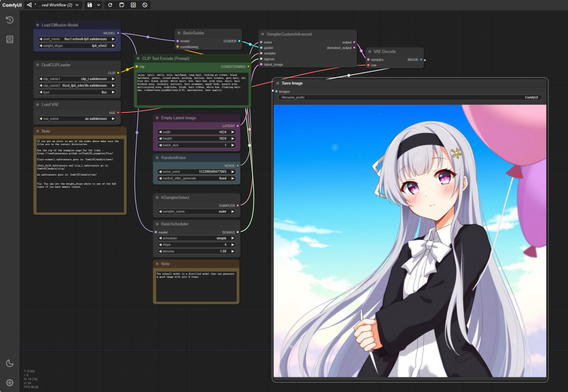Increase denoise with right arrow
This screenshot has width=568, height=392.
coord(232,251)
